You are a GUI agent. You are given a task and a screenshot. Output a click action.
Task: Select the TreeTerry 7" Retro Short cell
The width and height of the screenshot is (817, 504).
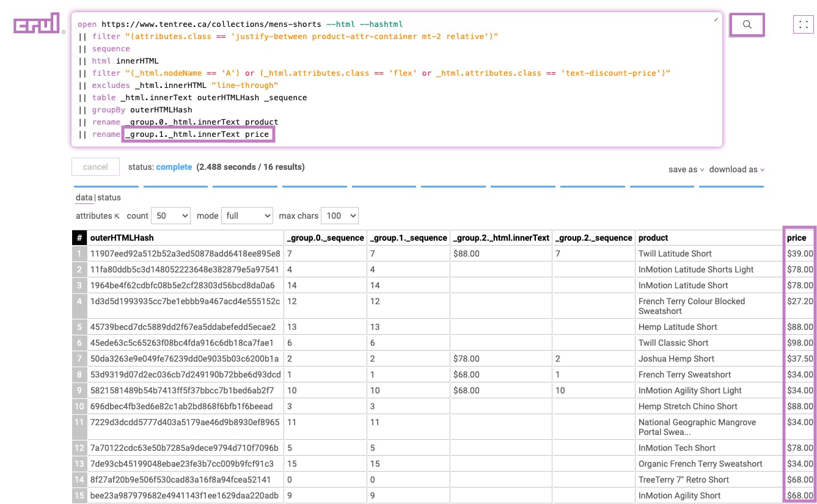(x=709, y=480)
